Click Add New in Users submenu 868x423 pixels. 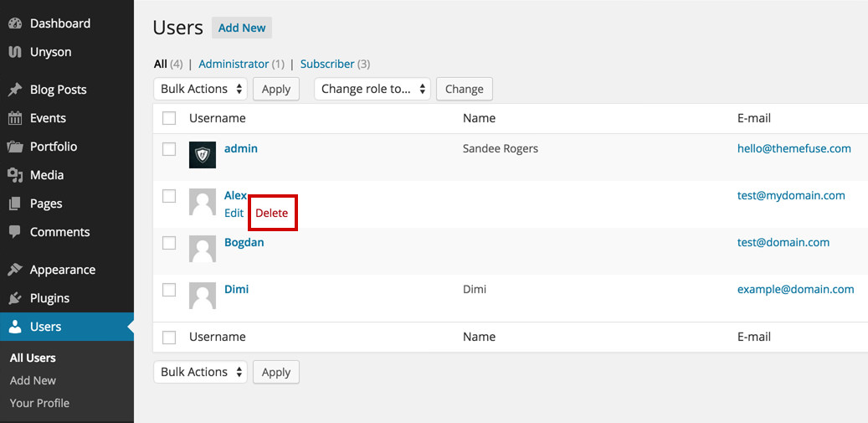[33, 381]
